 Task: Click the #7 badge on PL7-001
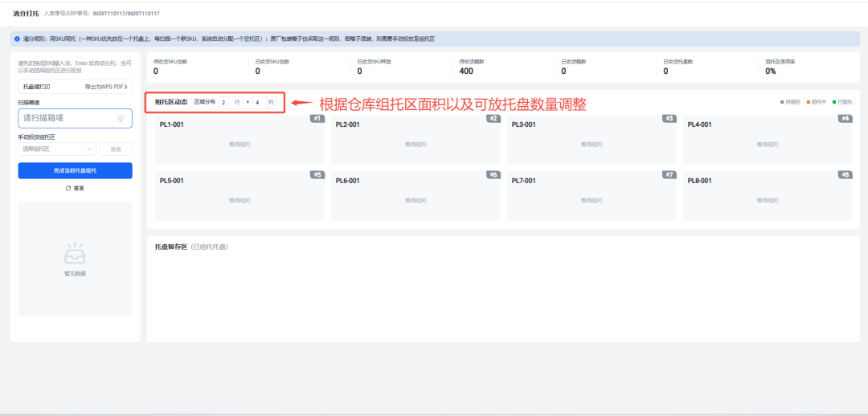[x=669, y=175]
